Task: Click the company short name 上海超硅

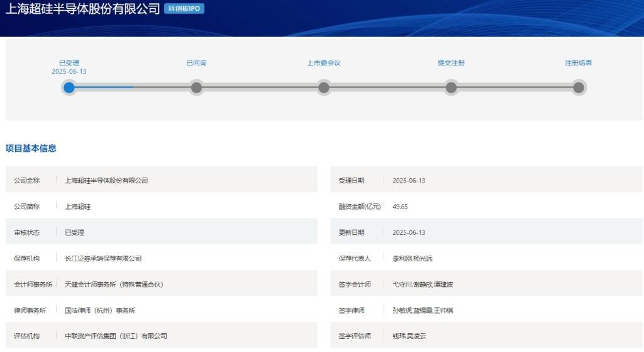Action: [x=78, y=207]
